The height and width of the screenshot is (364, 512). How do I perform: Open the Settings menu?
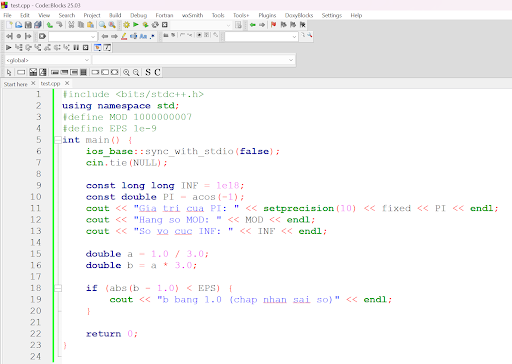[332, 15]
